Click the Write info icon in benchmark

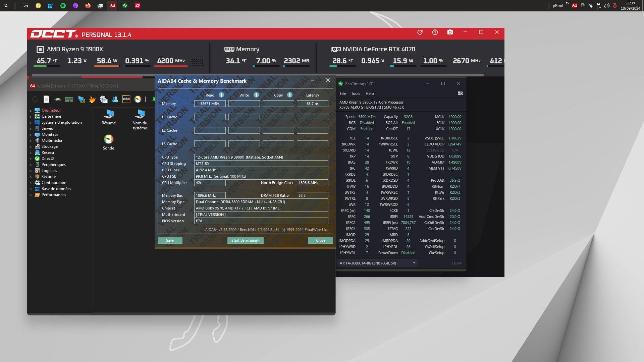(x=256, y=95)
